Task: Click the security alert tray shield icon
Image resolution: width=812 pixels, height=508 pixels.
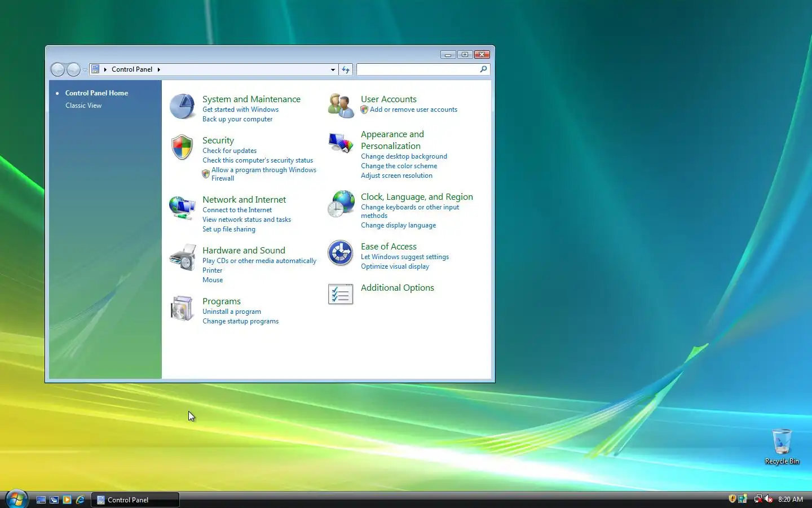Action: 732,499
